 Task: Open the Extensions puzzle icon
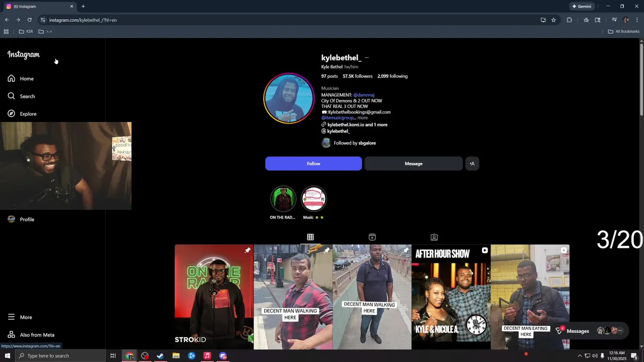click(x=569, y=20)
